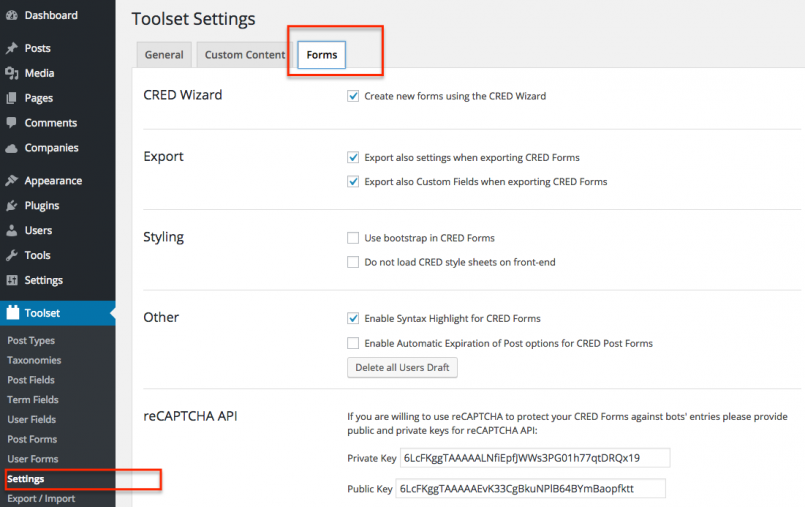The width and height of the screenshot is (805, 507).
Task: Click the Appearance paintbrush icon
Action: (x=12, y=181)
